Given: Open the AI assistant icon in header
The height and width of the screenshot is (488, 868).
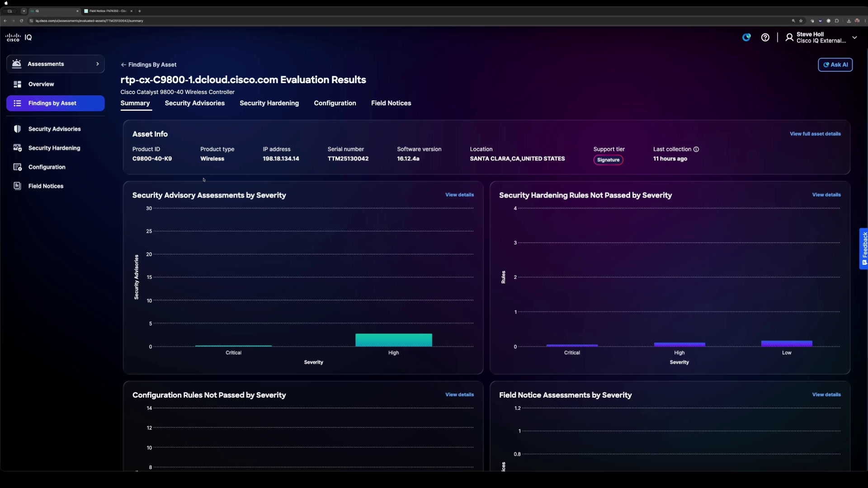Looking at the screenshot, I should [746, 38].
